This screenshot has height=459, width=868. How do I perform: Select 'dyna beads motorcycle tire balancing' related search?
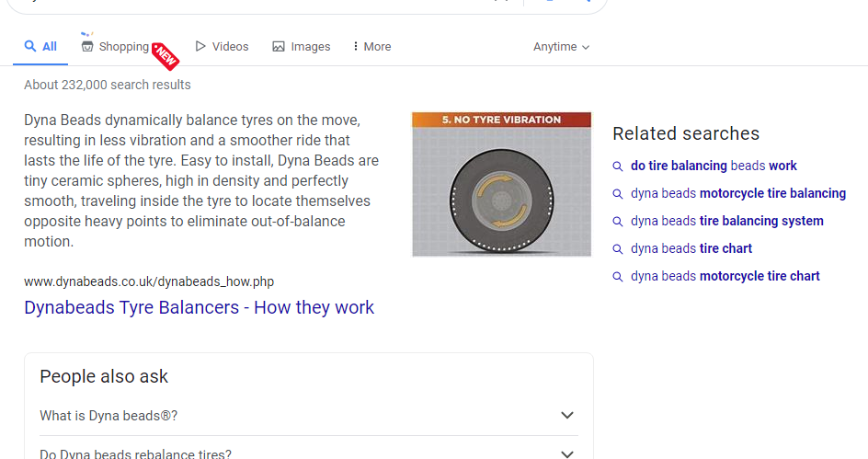pos(738,193)
